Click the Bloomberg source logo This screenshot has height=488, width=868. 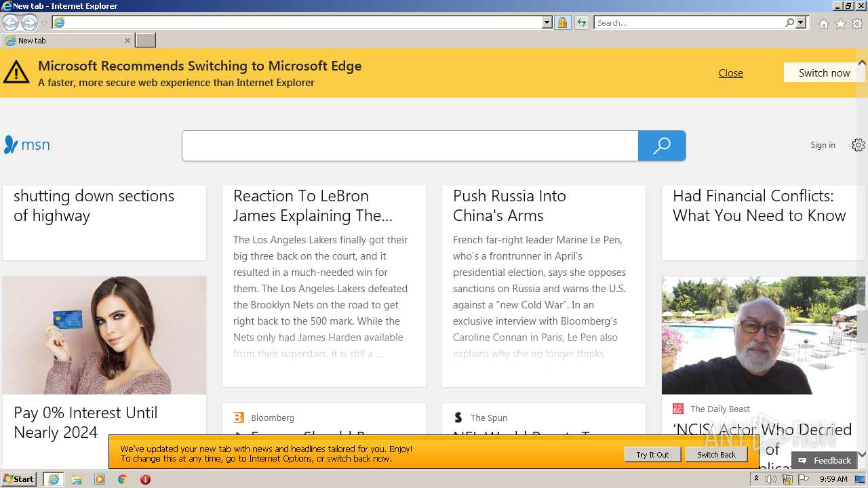pos(239,418)
